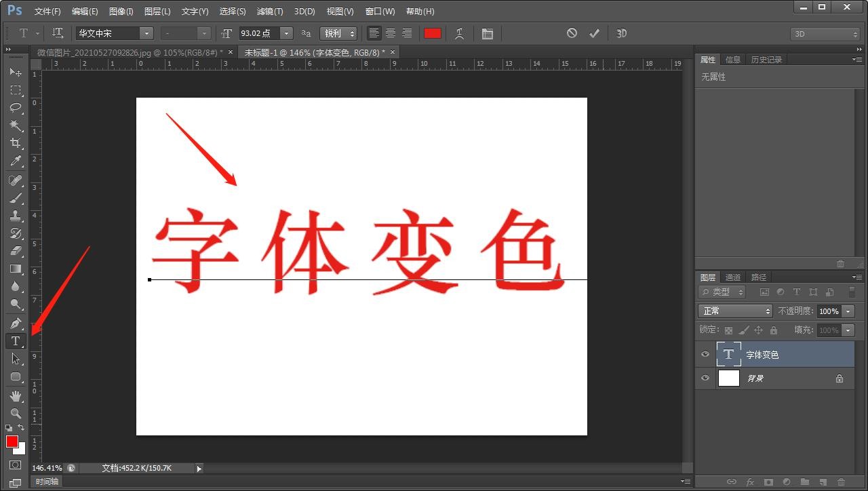
Task: Select the Brush tool
Action: [x=15, y=198]
